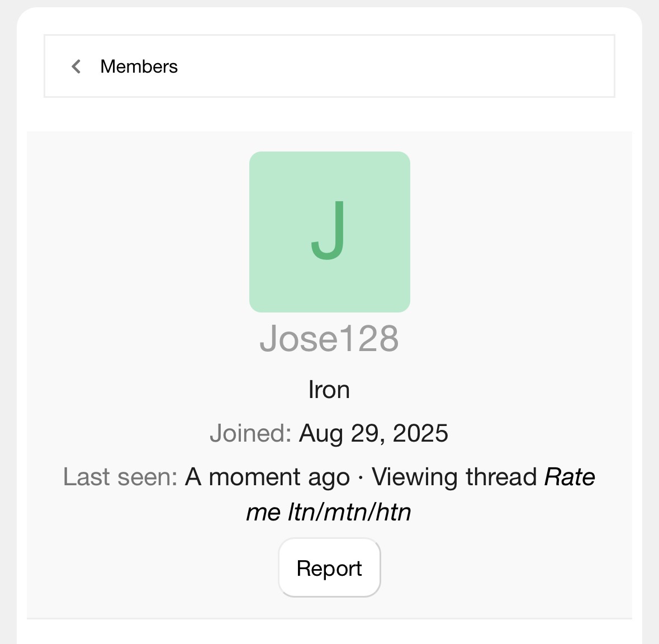
Task: Click the letter J inside the avatar
Action: pyautogui.click(x=329, y=230)
